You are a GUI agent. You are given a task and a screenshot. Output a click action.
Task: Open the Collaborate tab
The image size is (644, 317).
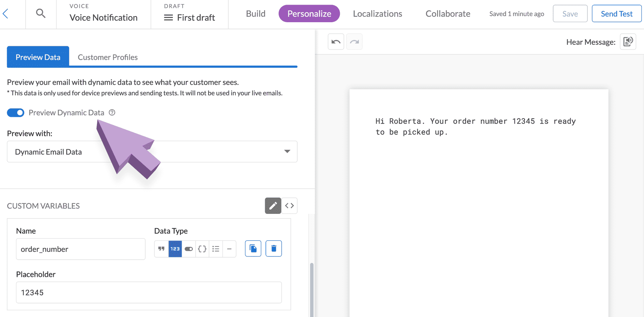click(x=448, y=14)
